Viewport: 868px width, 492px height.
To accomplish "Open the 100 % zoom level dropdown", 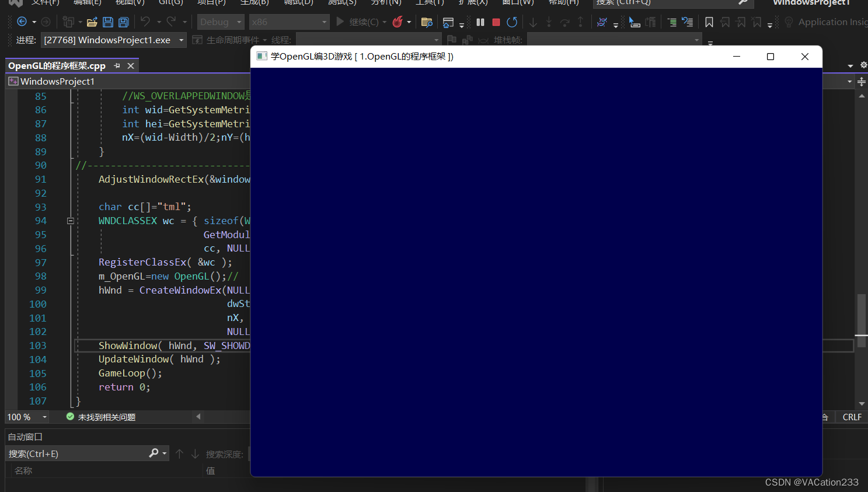I will tap(27, 417).
